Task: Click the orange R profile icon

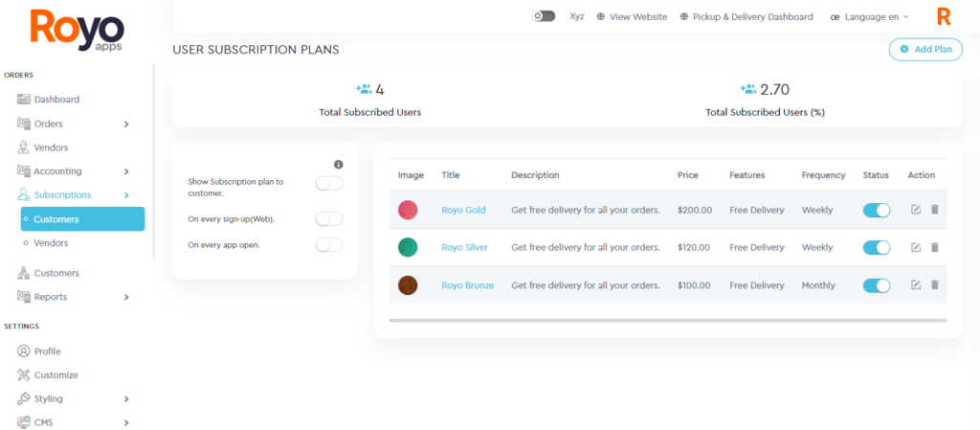Action: coord(944,16)
